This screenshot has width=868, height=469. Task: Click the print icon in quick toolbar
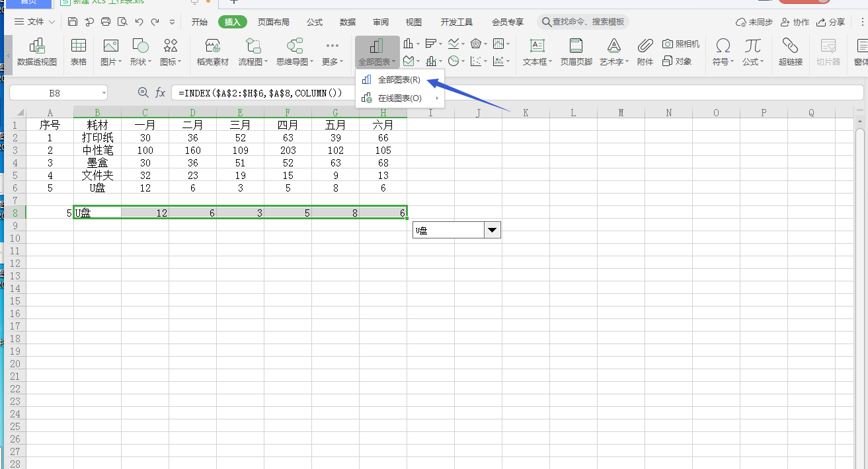coord(106,22)
